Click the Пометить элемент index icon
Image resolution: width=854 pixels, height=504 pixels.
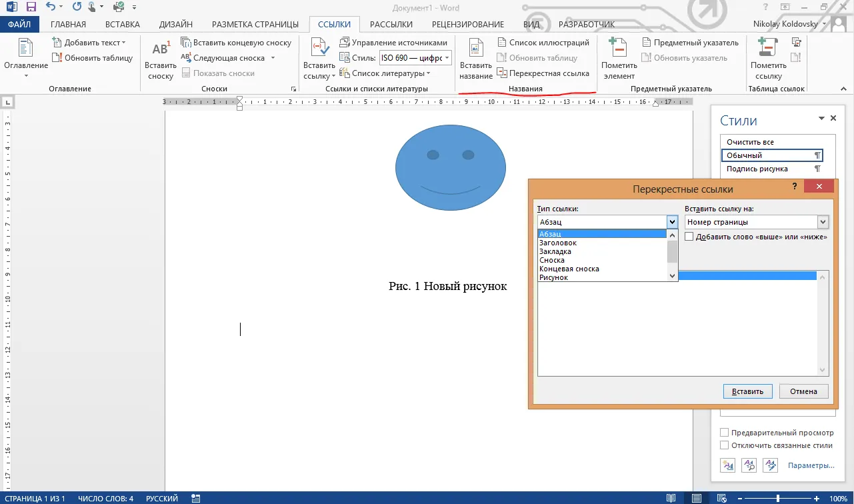(618, 48)
